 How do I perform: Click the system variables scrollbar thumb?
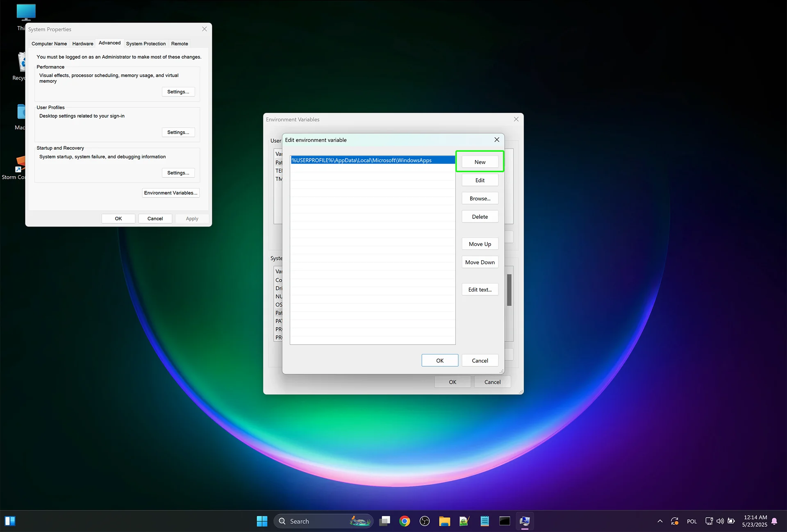[509, 290]
